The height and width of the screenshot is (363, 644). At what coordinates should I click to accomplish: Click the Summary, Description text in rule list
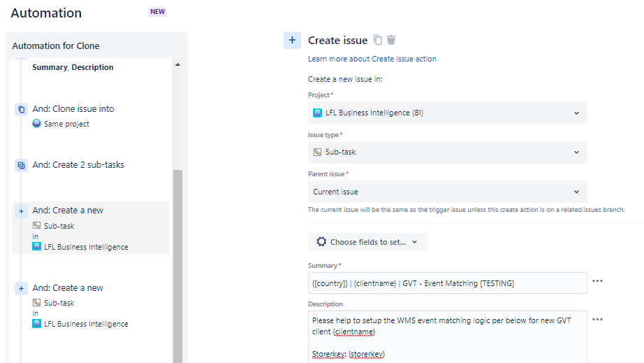point(73,67)
